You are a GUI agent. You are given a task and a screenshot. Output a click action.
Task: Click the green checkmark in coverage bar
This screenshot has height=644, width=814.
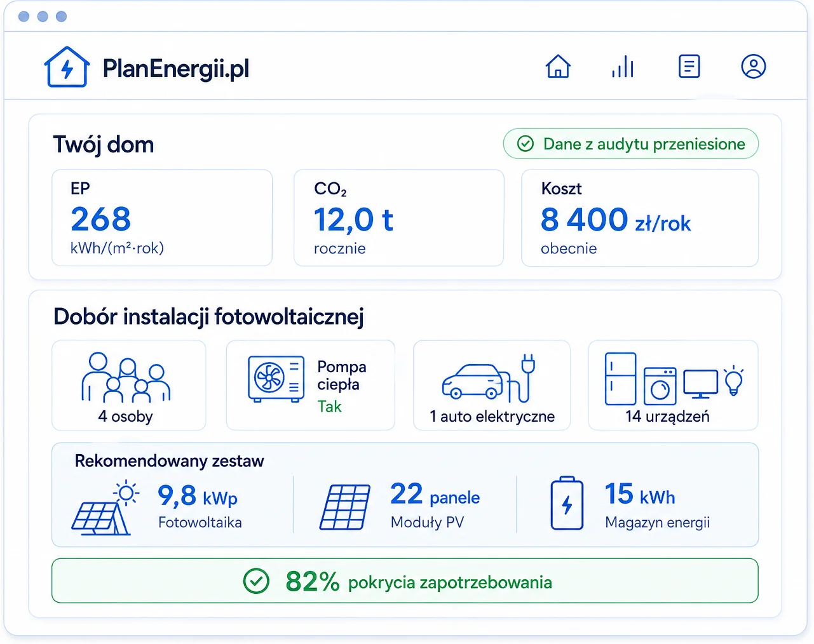(257, 580)
